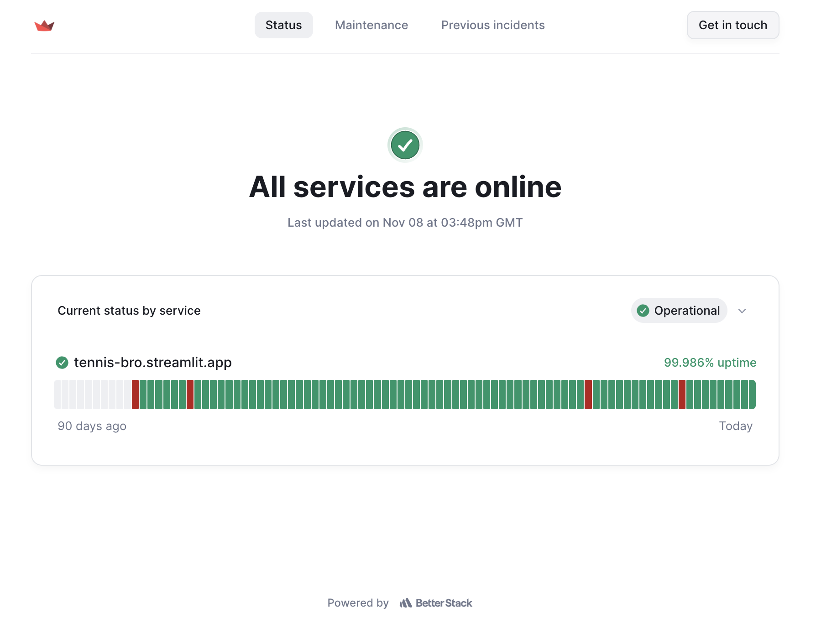Click the 99.986% uptime value
Image resolution: width=816 pixels, height=644 pixels.
pos(710,363)
